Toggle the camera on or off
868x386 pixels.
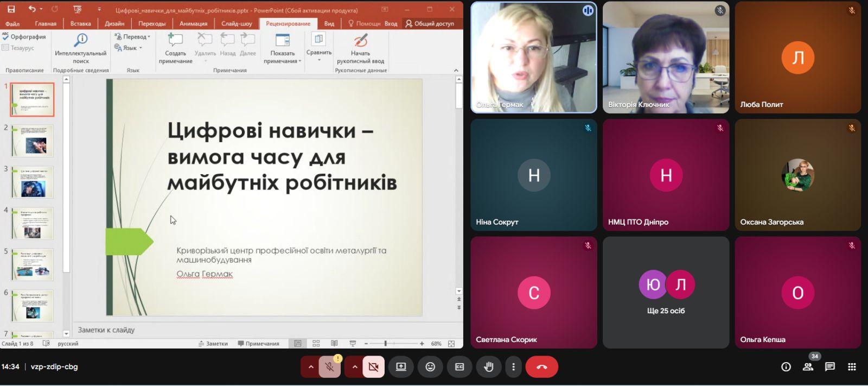pos(373,367)
